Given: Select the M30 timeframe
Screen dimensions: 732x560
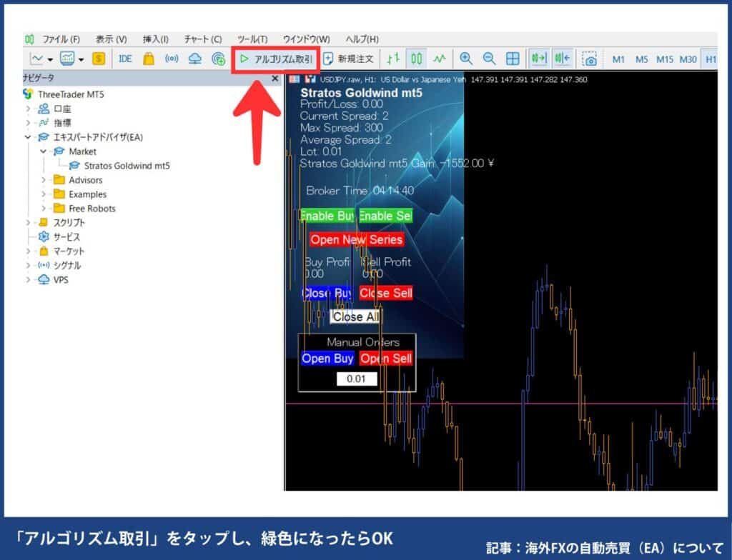Looking at the screenshot, I should coord(688,59).
